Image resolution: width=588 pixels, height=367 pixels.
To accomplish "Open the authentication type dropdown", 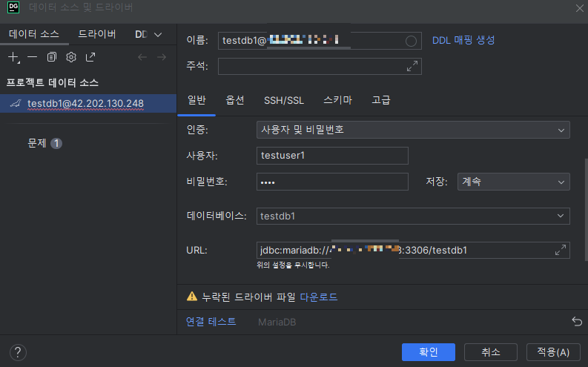I will [413, 130].
